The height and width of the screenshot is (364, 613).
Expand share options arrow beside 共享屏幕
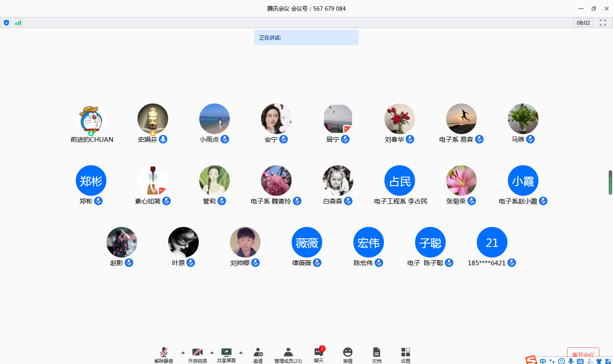241,353
